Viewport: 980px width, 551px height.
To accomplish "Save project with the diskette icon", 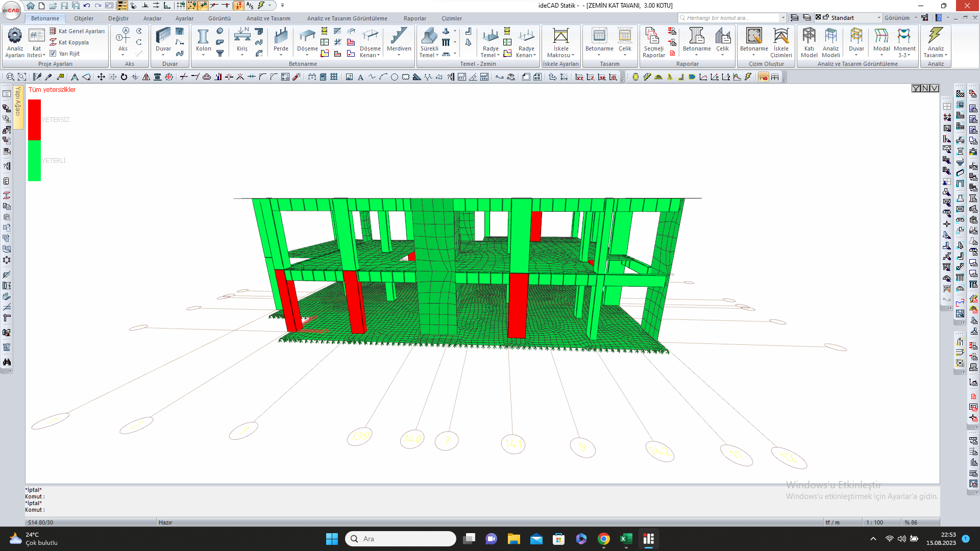I will click(64, 6).
